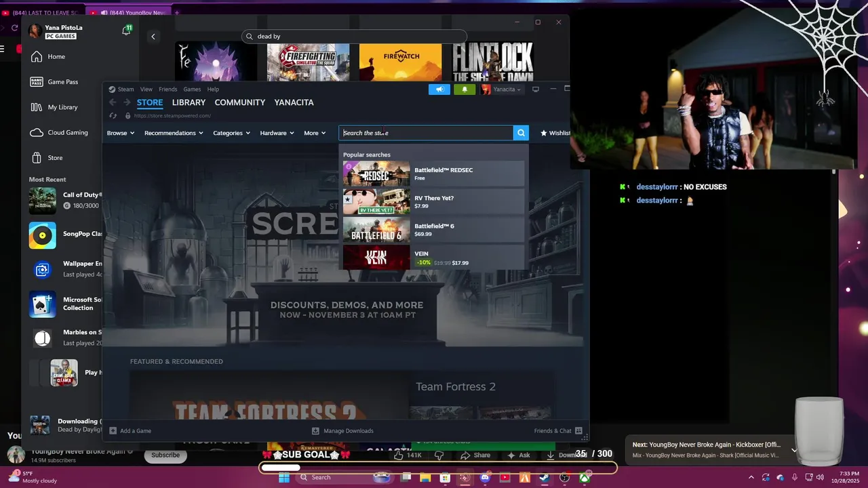Select VEIN search suggestion
868x488 pixels.
click(x=433, y=258)
